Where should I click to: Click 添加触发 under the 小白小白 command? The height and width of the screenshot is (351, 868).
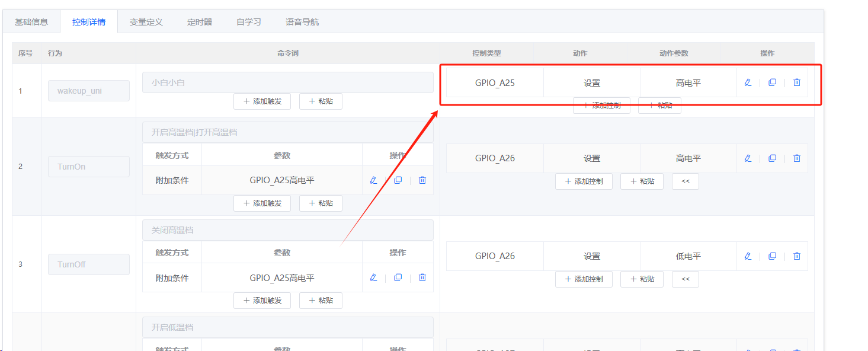262,101
